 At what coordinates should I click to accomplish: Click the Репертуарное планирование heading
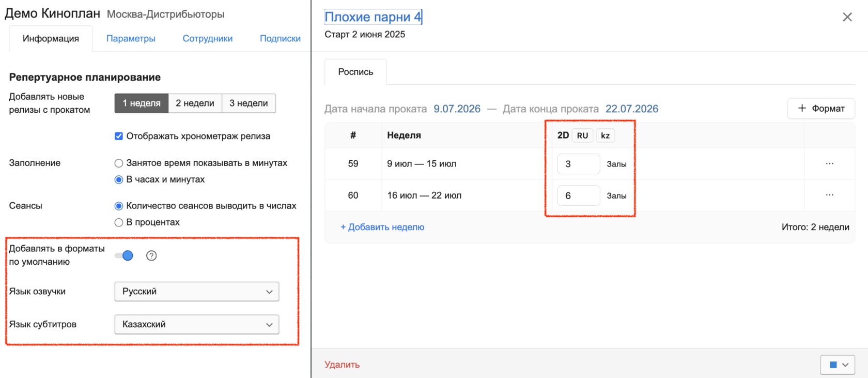(x=85, y=77)
